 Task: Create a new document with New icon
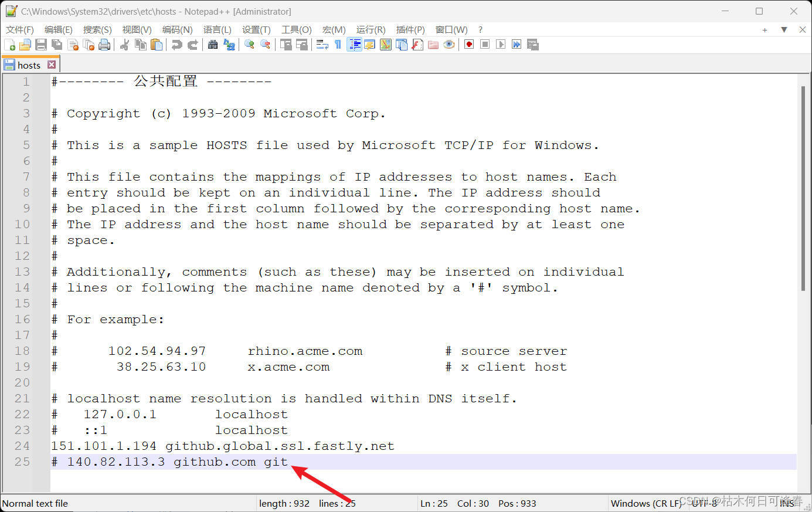click(9, 45)
